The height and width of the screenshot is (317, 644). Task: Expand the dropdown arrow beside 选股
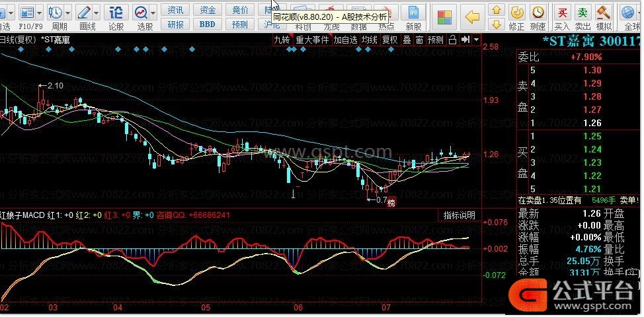coord(153,13)
